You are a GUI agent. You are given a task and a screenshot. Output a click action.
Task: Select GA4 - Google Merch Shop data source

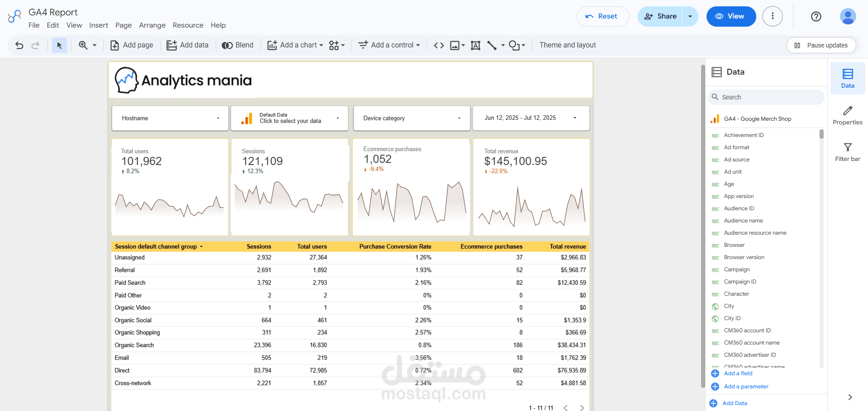766,119
